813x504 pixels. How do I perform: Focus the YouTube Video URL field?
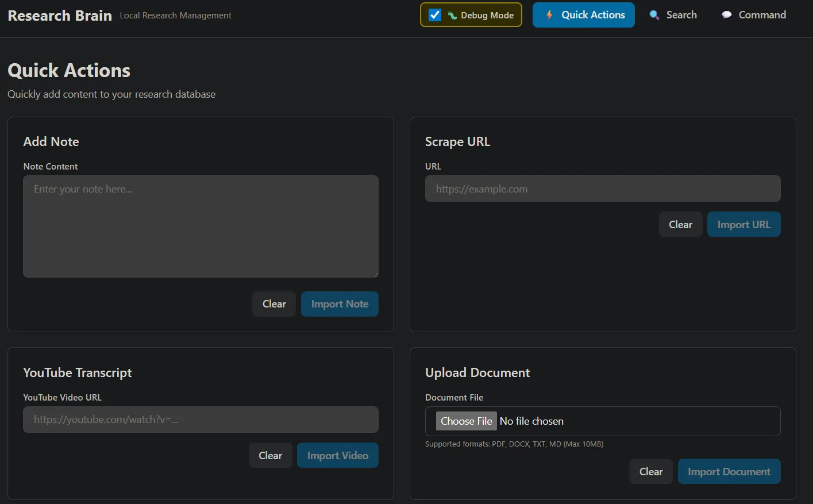[201, 420]
